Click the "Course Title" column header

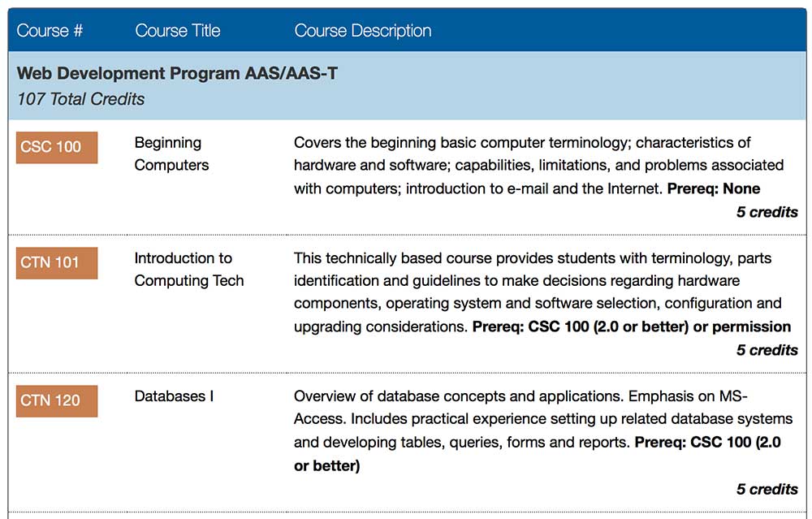[x=177, y=31]
